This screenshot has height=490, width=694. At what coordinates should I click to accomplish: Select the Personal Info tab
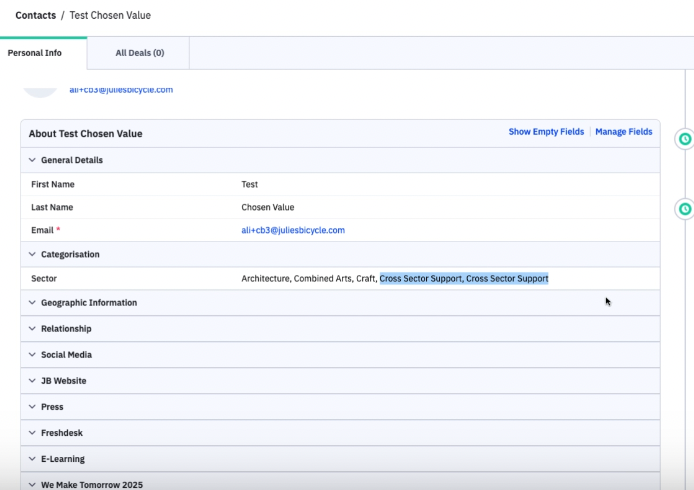[33, 53]
